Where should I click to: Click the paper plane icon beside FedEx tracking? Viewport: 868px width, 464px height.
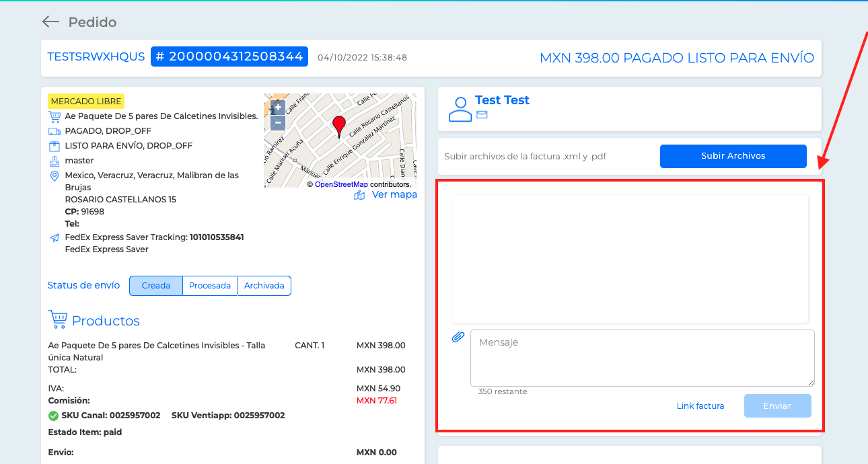(55, 237)
